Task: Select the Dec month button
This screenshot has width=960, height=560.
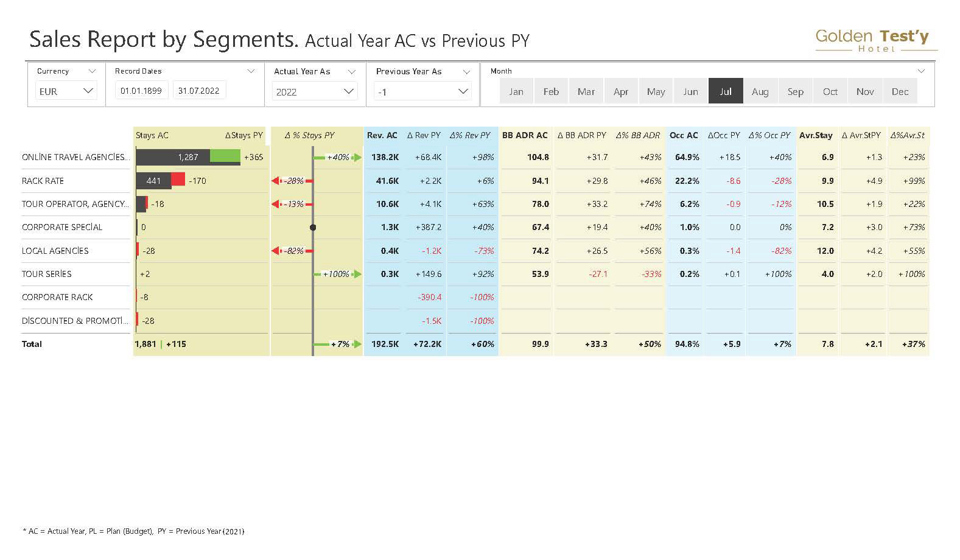Action: pyautogui.click(x=900, y=91)
